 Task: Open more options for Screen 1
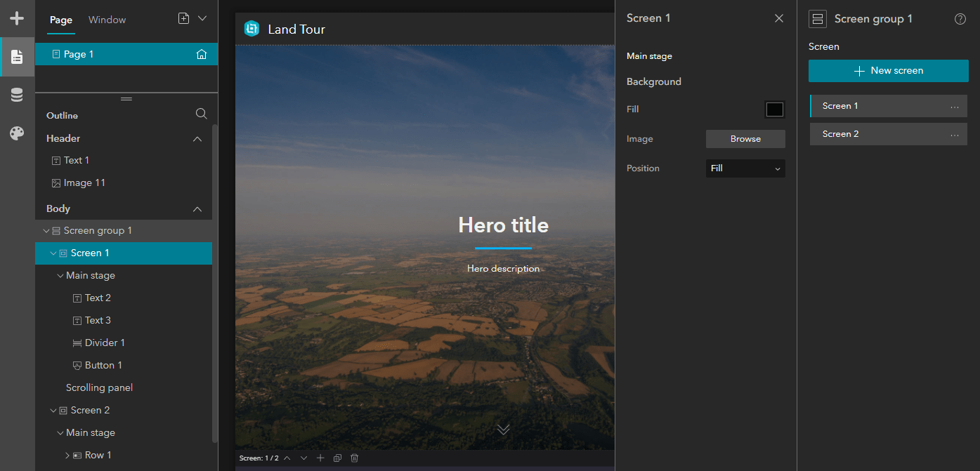tap(955, 107)
